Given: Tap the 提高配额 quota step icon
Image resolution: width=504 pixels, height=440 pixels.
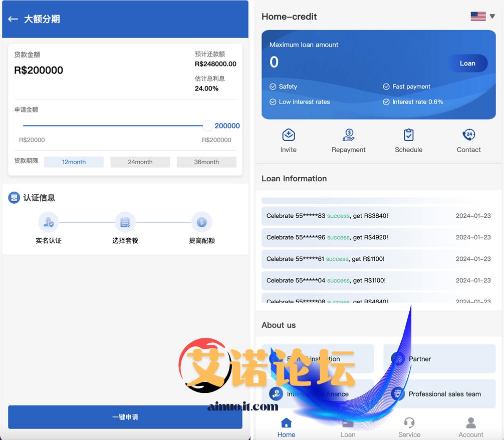Looking at the screenshot, I should [201, 222].
